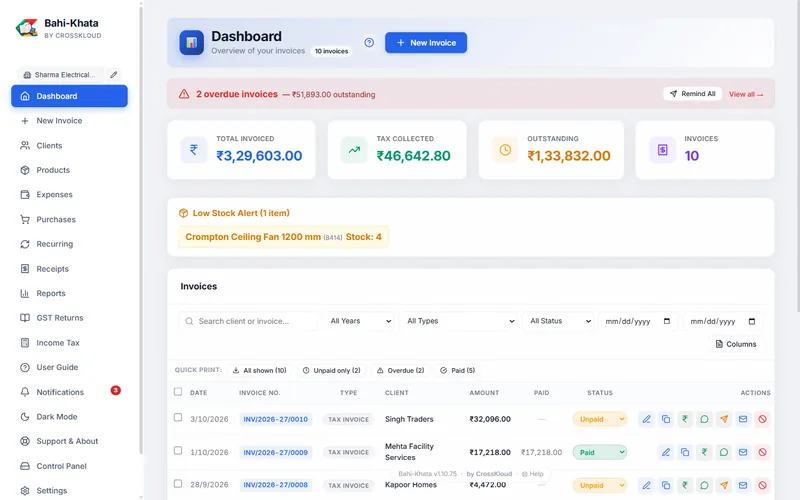The height and width of the screenshot is (500, 800).
Task: Follow the View all overdue link
Action: click(746, 94)
